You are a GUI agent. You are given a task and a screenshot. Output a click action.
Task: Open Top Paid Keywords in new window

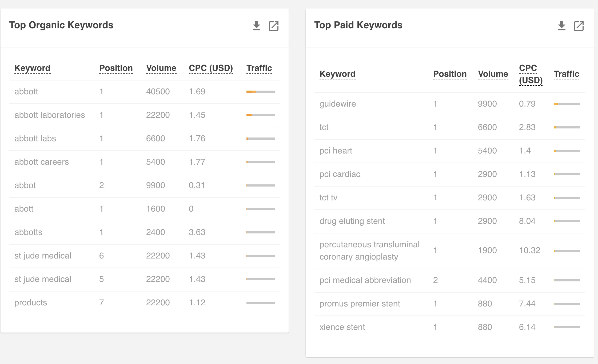click(x=579, y=26)
